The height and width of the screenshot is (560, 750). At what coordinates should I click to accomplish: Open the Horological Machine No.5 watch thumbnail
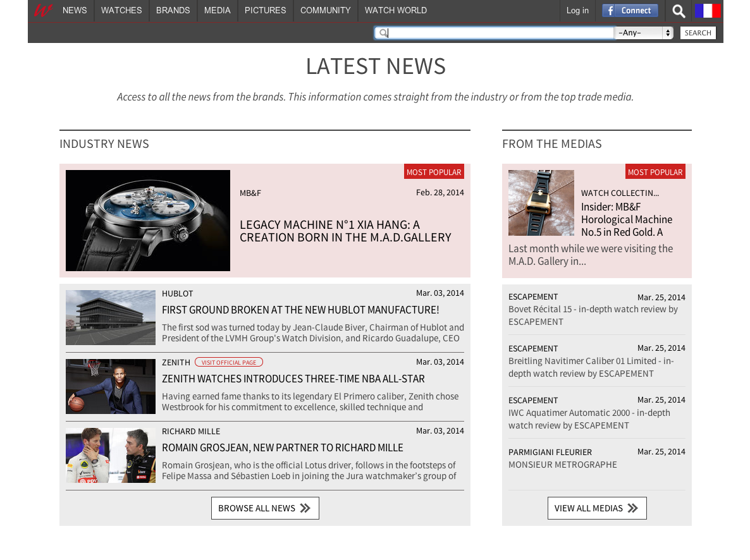541,203
